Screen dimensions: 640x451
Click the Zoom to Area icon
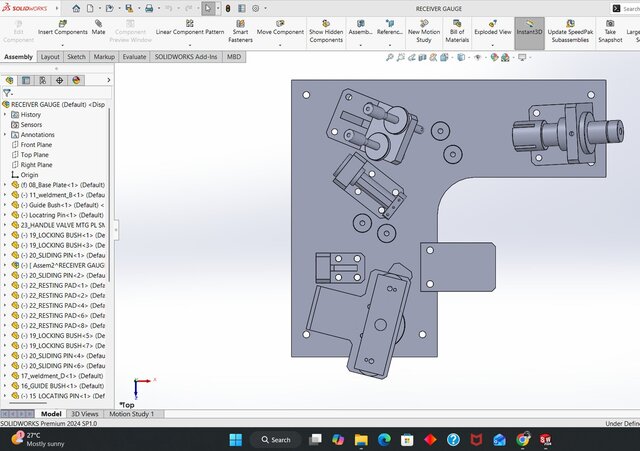click(401, 58)
